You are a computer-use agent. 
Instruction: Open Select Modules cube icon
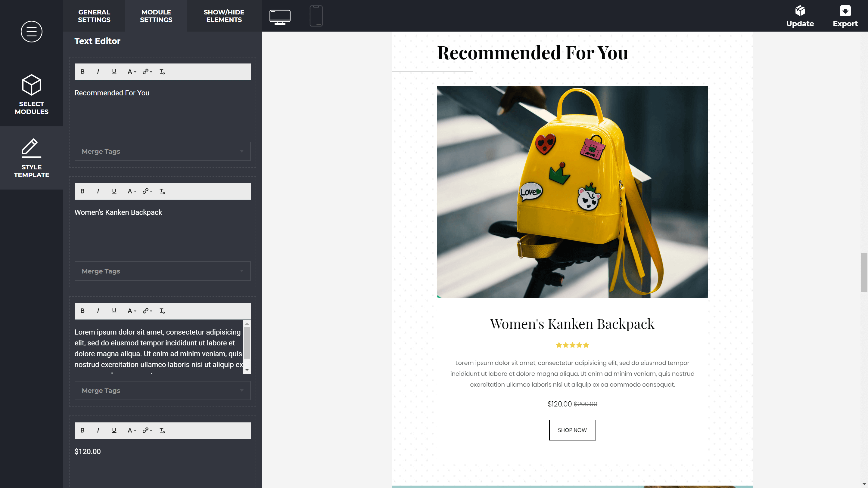[31, 85]
